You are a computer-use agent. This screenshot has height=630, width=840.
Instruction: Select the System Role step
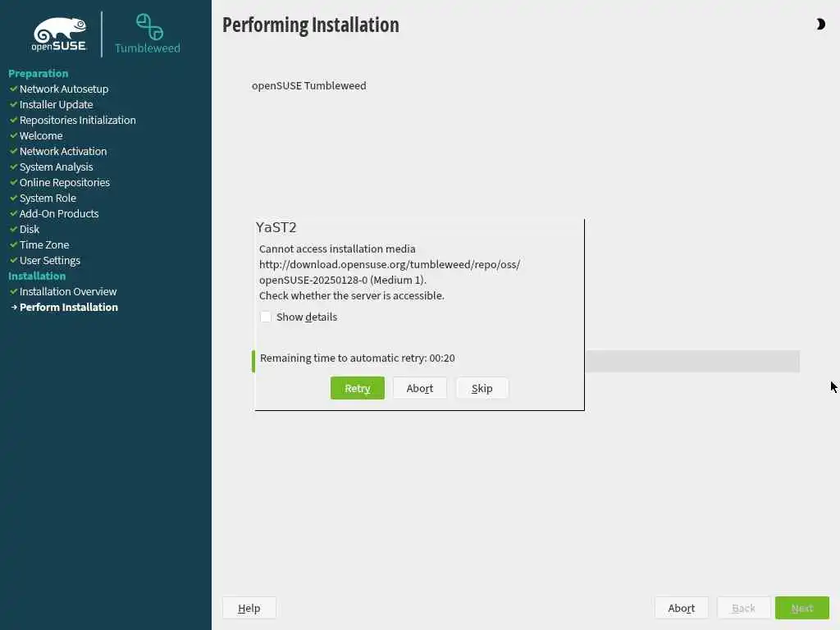[x=48, y=198]
